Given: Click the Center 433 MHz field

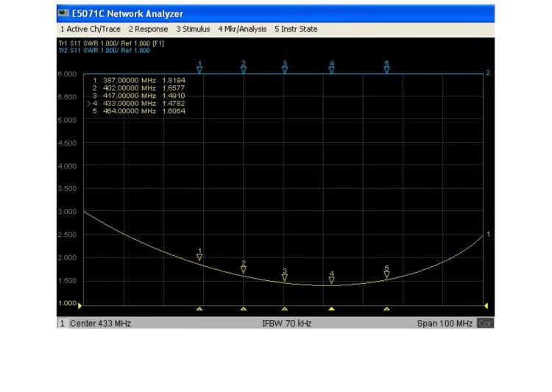Looking at the screenshot, I should point(100,324).
